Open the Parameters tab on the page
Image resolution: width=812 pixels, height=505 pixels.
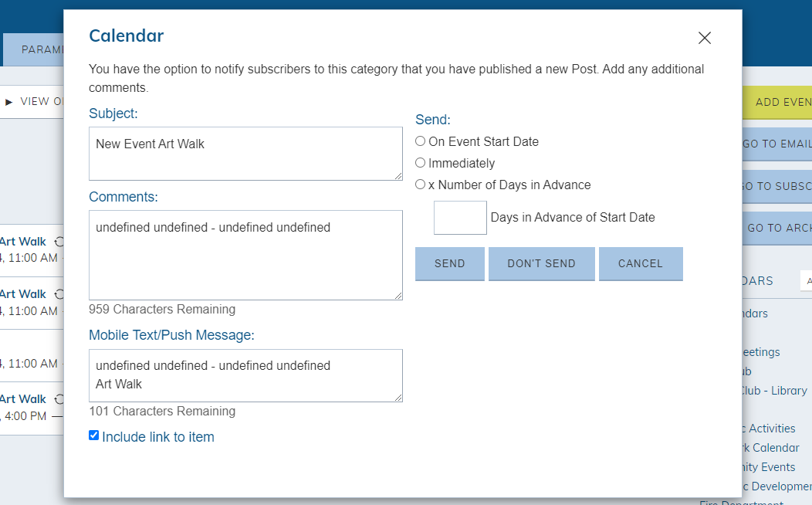(x=34, y=49)
